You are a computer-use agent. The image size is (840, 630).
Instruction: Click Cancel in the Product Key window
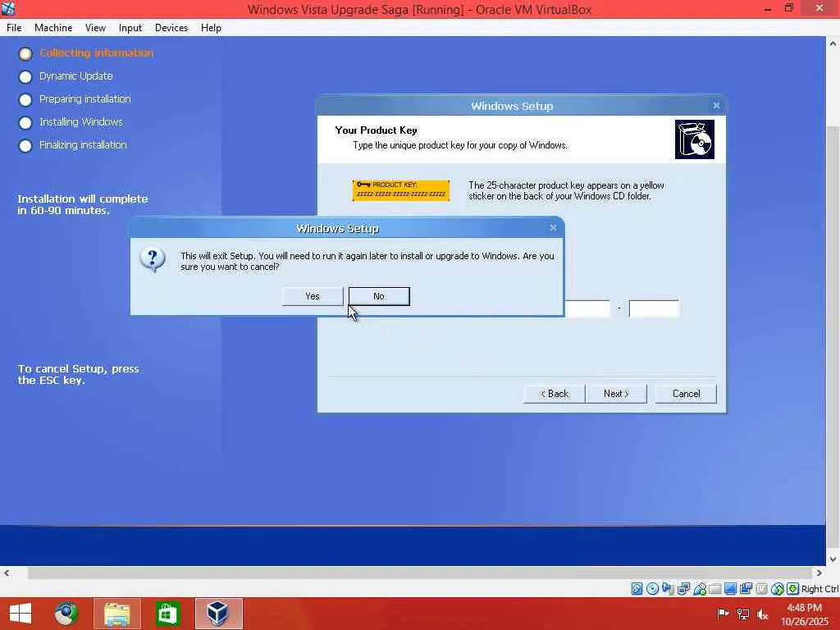coord(686,394)
